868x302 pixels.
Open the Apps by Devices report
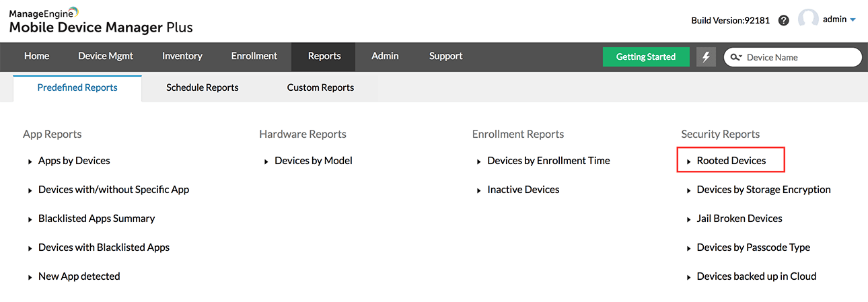74,161
